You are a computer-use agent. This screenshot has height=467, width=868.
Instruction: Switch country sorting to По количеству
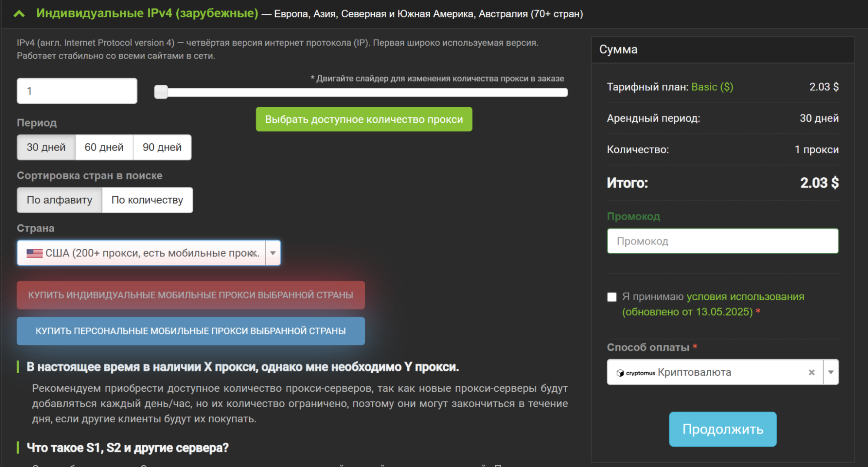coord(147,200)
